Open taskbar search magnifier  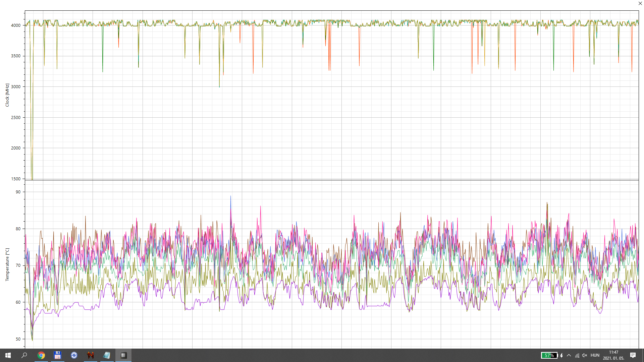24,355
